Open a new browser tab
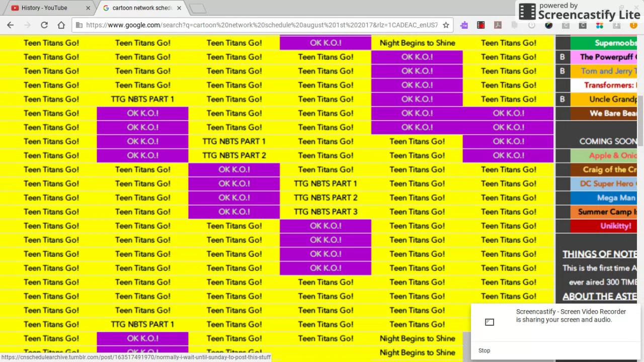This screenshot has height=362, width=644. click(198, 9)
